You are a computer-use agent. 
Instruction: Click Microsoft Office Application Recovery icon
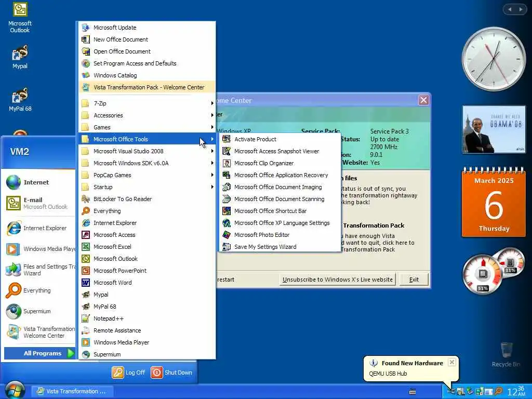point(227,175)
